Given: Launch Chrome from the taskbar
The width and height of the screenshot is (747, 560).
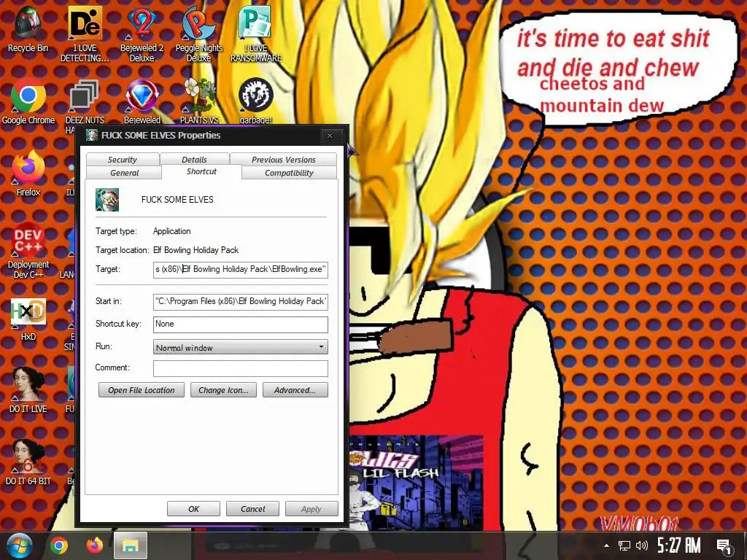Looking at the screenshot, I should click(59, 545).
